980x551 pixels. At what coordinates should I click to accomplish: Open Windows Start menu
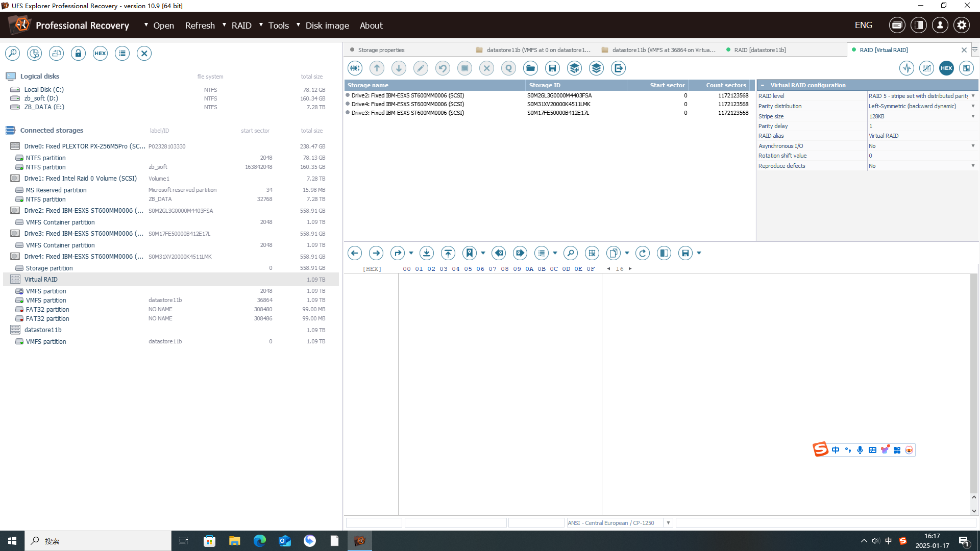coord(12,541)
